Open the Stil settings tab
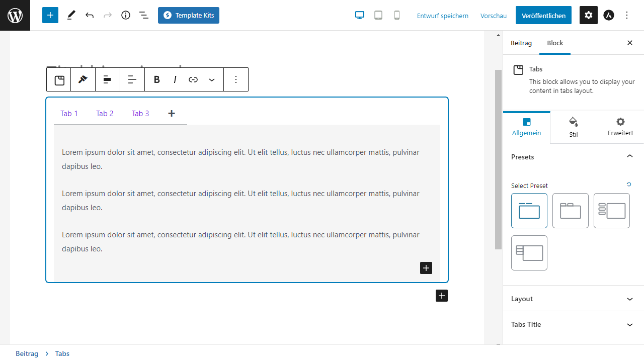This screenshot has height=362, width=644. click(573, 127)
